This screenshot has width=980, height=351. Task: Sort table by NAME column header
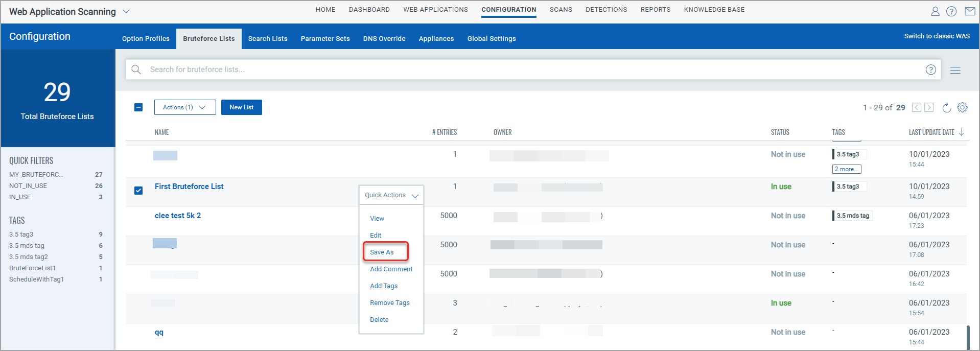click(161, 132)
